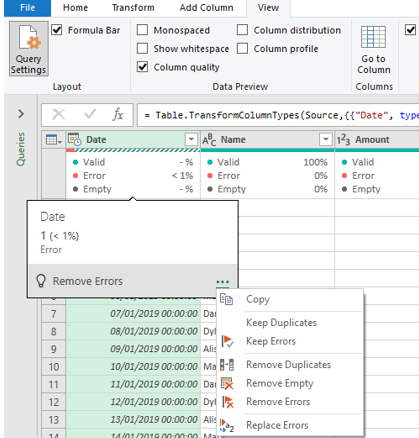Image resolution: width=419 pixels, height=438 pixels.
Task: Cancel formula edit with X icon
Action: [59, 115]
